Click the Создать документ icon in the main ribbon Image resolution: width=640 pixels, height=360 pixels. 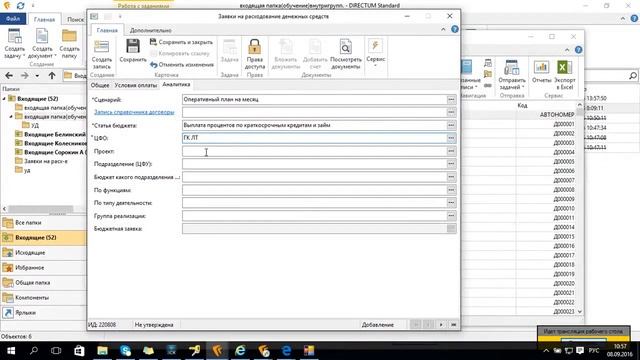(x=42, y=43)
